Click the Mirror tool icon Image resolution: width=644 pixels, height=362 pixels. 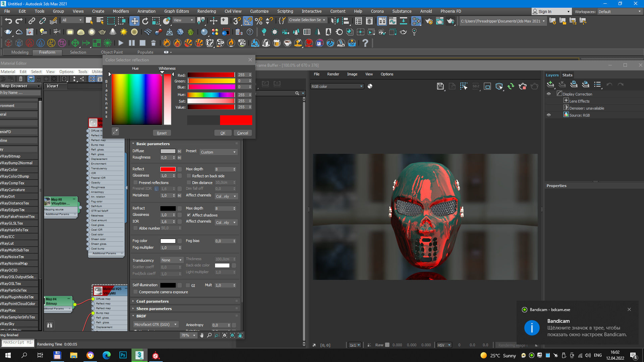pyautogui.click(x=334, y=21)
